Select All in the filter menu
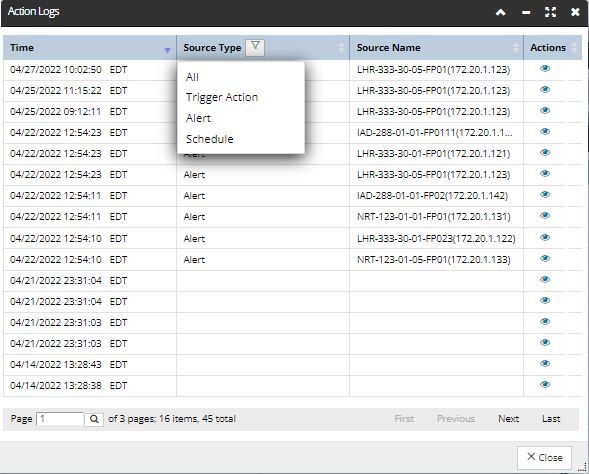This screenshot has width=589, height=474. [x=192, y=77]
